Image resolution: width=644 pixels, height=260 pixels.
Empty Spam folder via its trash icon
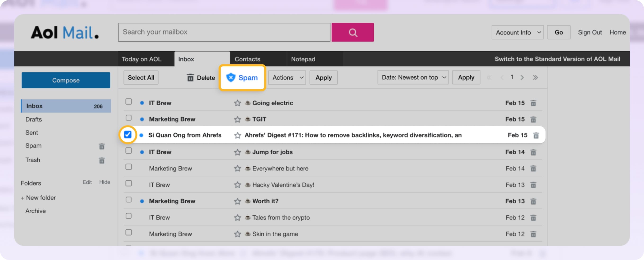102,147
